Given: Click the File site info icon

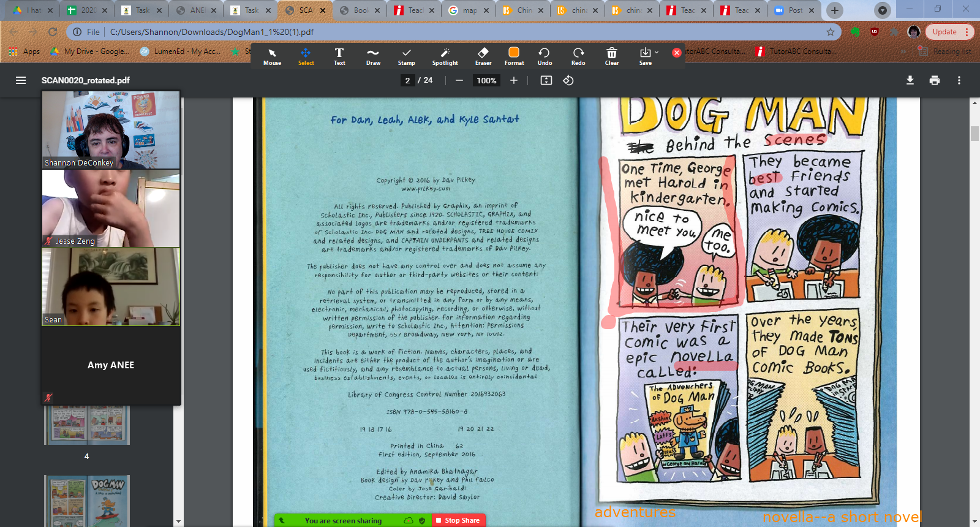Looking at the screenshot, I should 77,32.
